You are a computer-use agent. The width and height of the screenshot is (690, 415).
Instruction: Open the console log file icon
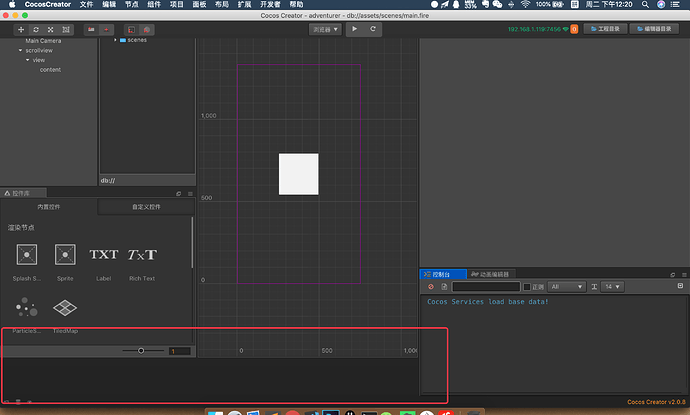pos(444,287)
